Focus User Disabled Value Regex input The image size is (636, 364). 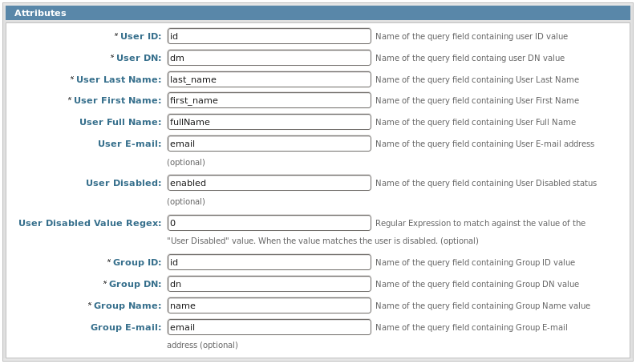[x=269, y=223]
